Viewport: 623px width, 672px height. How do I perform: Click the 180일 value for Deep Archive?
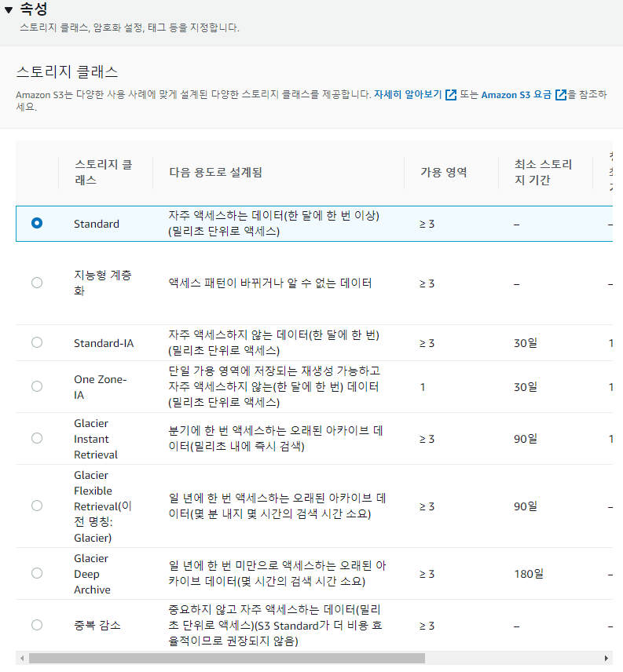point(529,575)
